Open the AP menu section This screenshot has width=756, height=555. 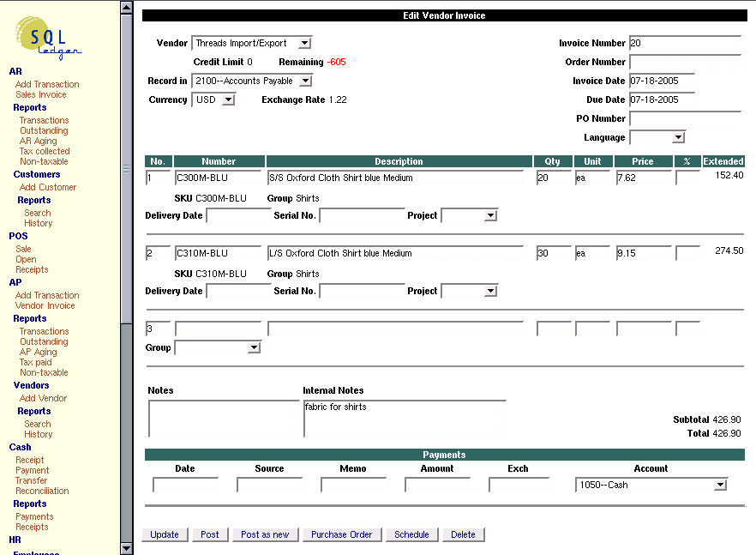click(15, 282)
